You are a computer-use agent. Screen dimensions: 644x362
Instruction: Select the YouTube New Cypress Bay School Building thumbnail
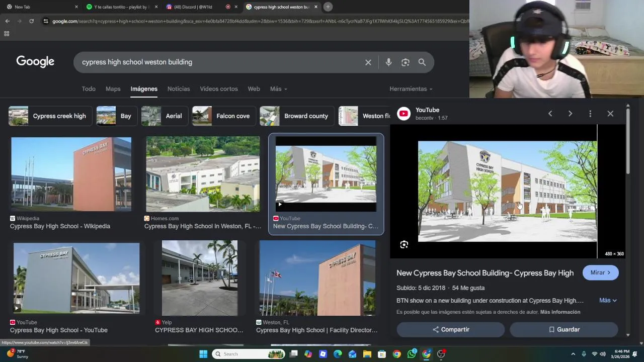click(326, 174)
